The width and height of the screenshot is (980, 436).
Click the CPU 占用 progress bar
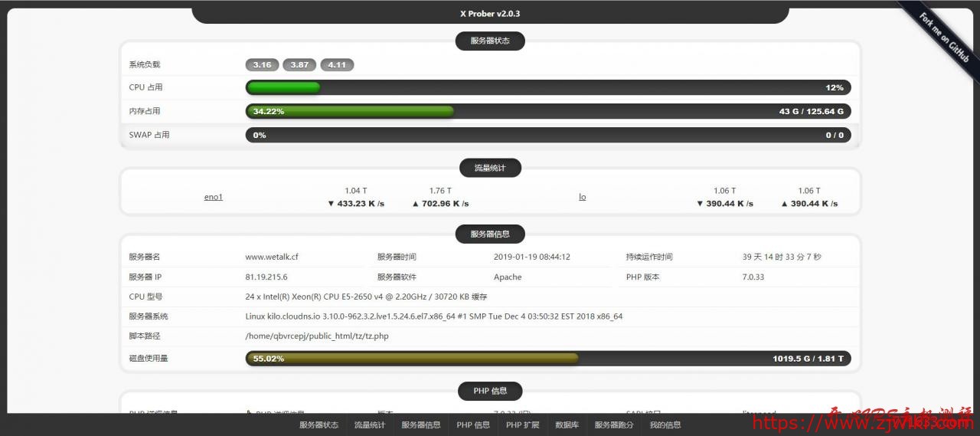(547, 87)
